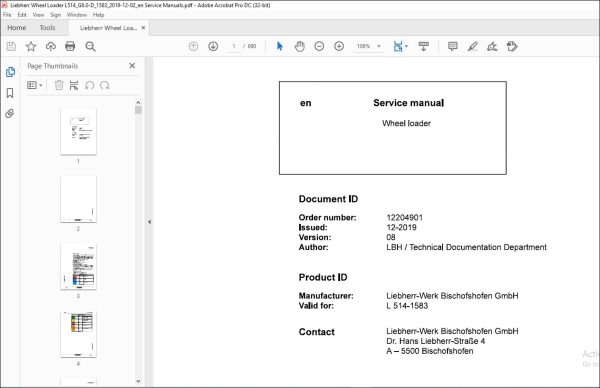Open the Find text magnifier
Viewport: 600px width, 388px height.
tap(90, 47)
